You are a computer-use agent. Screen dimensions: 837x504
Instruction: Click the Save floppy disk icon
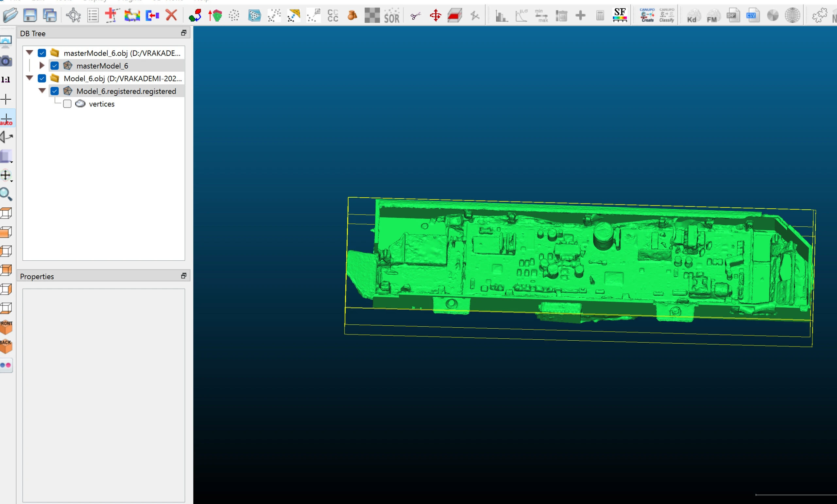(x=30, y=15)
